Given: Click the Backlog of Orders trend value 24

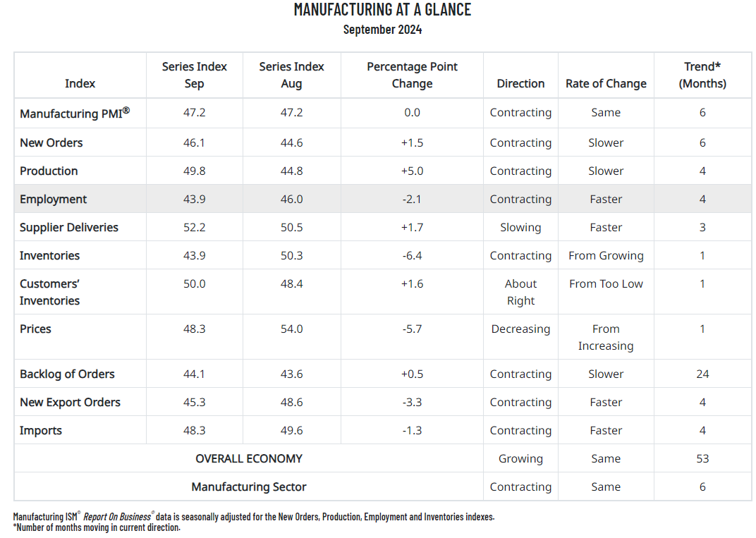Looking at the screenshot, I should [702, 374].
